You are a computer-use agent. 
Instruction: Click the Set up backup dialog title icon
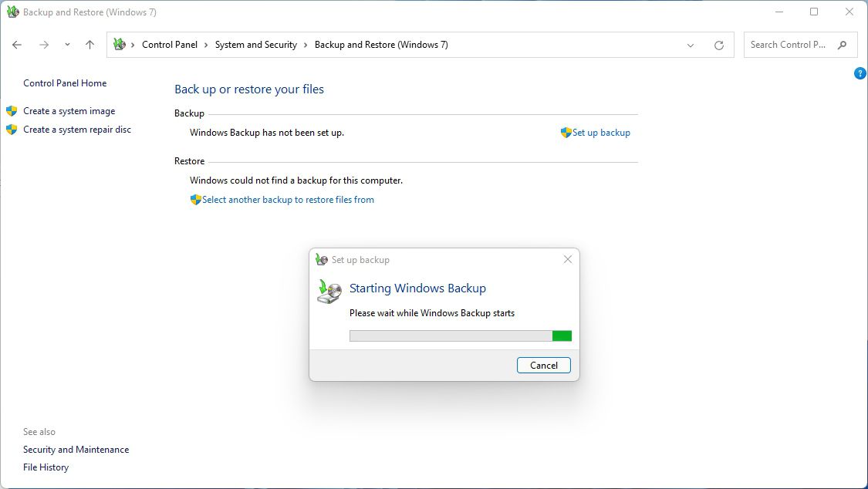pos(322,259)
